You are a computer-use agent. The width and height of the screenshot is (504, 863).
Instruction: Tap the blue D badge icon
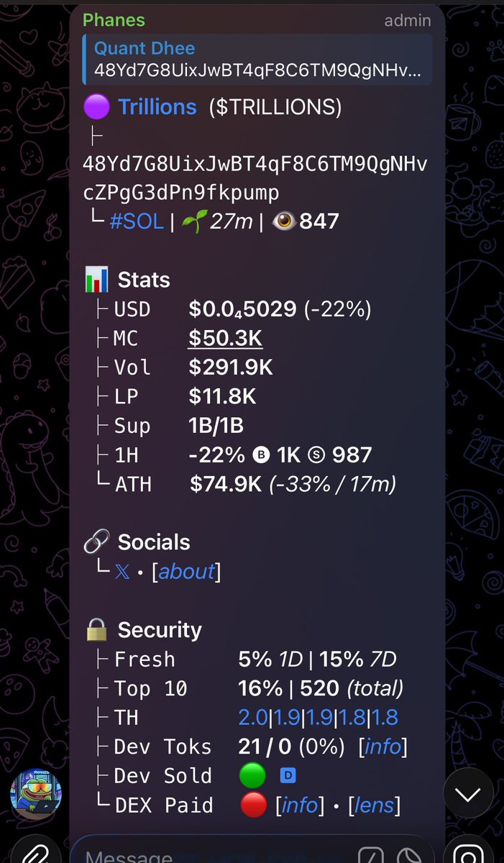(288, 776)
